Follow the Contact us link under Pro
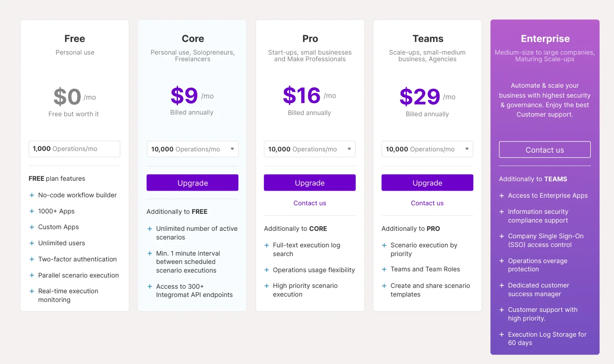The image size is (614, 364). pyautogui.click(x=309, y=203)
